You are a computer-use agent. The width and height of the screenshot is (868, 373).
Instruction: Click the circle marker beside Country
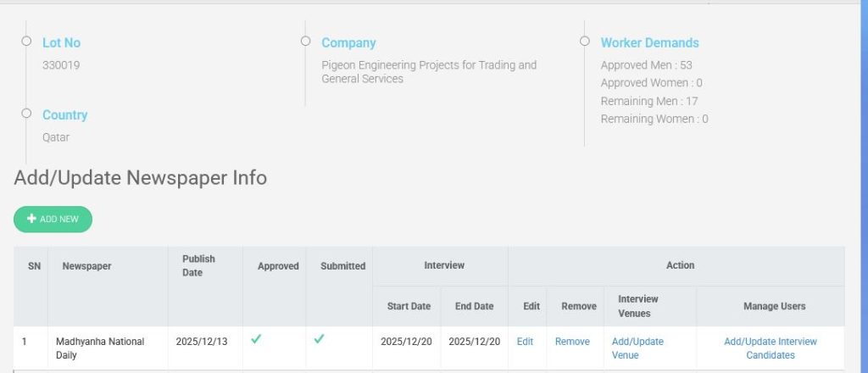point(26,114)
